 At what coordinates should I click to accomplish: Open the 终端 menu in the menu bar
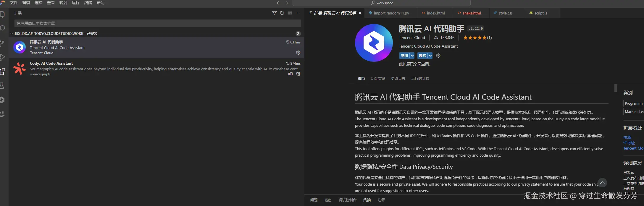click(x=88, y=3)
